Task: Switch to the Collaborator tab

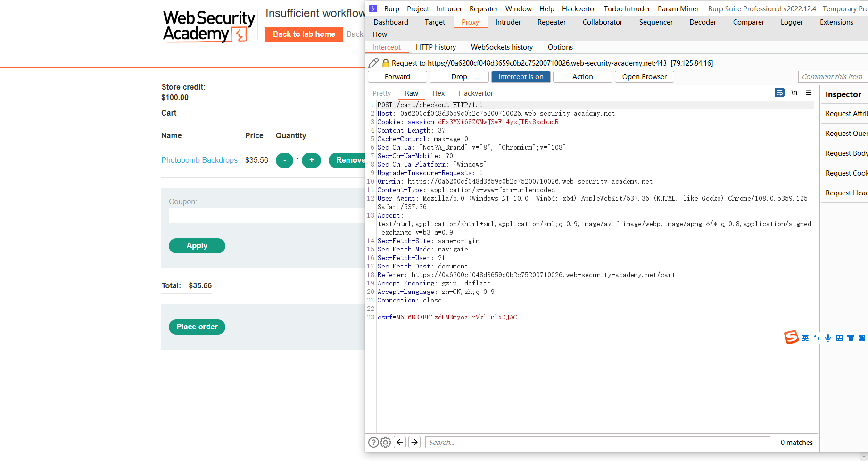Action: 603,22
